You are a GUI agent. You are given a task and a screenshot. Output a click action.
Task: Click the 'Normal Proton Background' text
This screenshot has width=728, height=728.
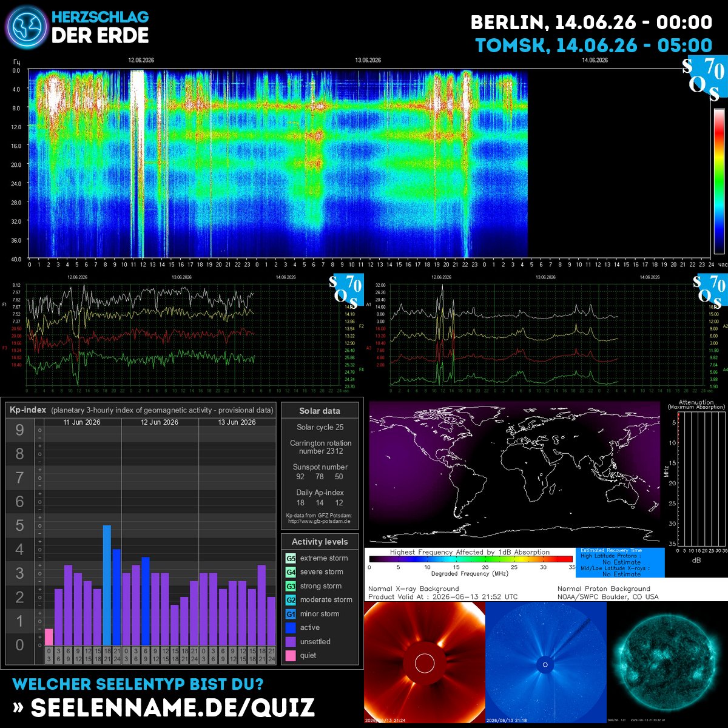tap(604, 588)
